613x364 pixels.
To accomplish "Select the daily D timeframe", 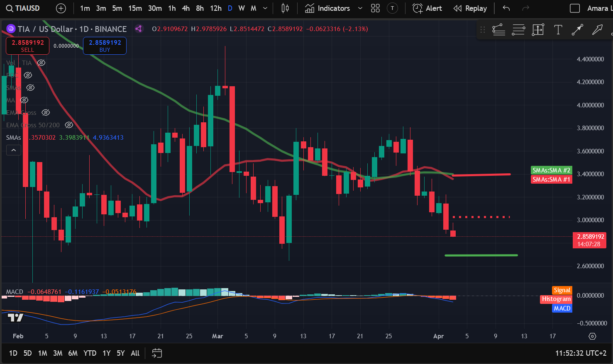I will point(230,8).
